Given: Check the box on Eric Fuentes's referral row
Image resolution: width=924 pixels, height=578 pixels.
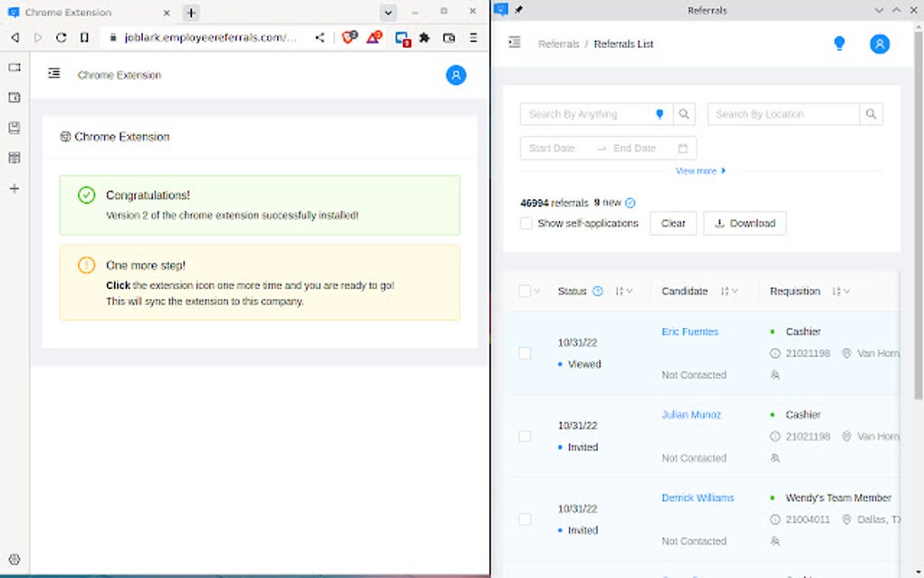Looking at the screenshot, I should (525, 353).
